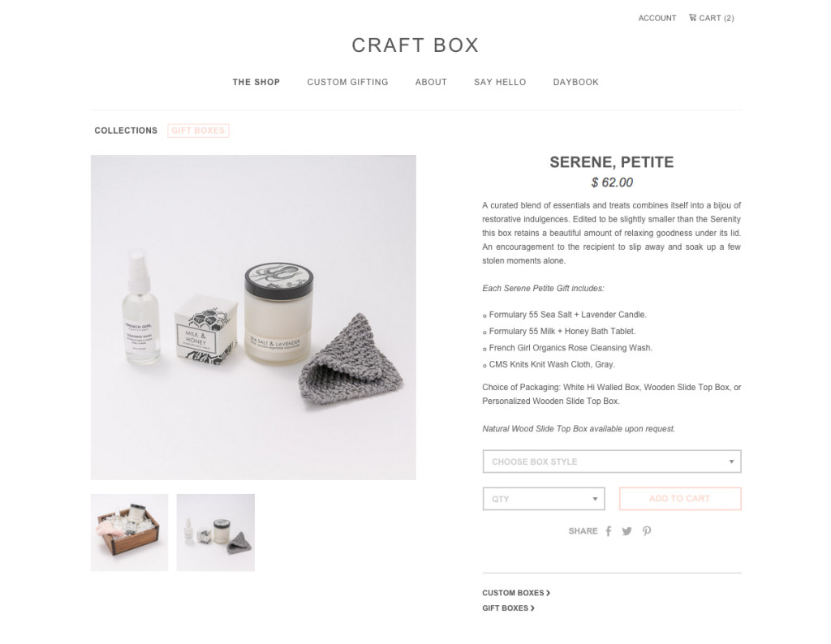
Task: Open the About page
Action: tap(431, 82)
